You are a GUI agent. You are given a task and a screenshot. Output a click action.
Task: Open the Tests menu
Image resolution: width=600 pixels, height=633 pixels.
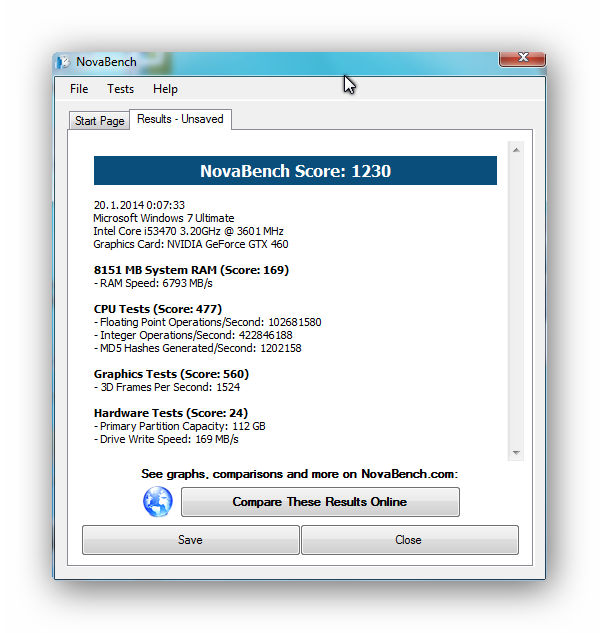(120, 89)
